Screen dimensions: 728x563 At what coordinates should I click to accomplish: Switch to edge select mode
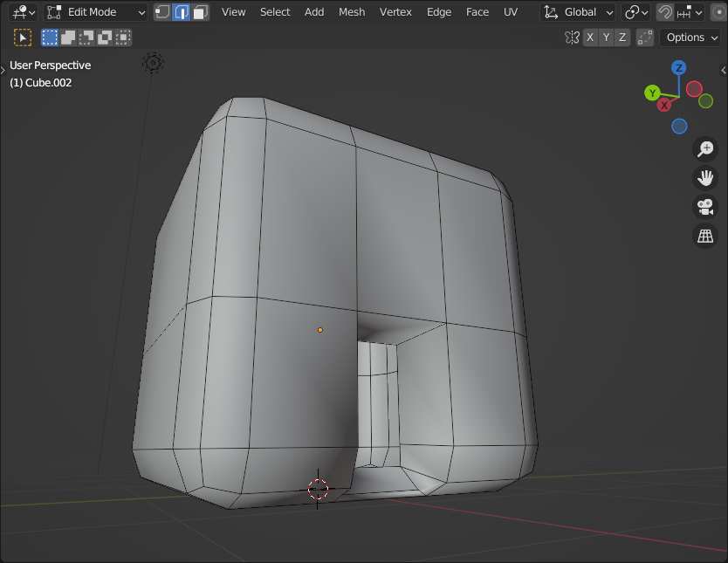pos(181,12)
